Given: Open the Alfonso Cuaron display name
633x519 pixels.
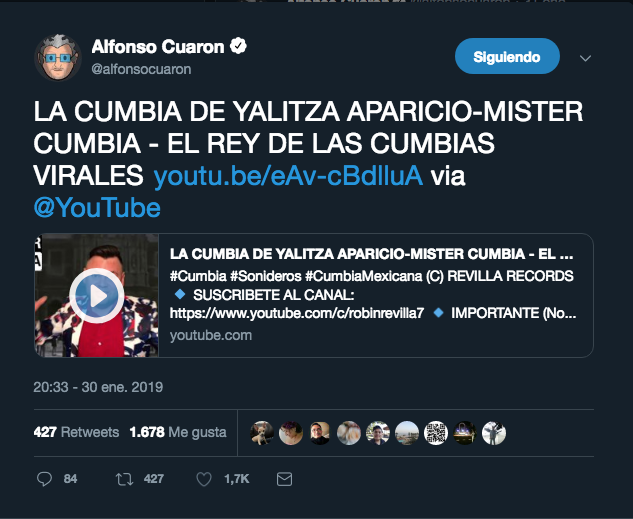Looking at the screenshot, I should tap(158, 46).
